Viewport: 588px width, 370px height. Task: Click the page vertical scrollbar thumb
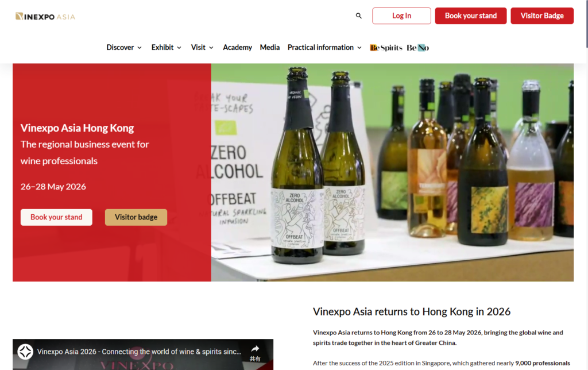(586, 24)
